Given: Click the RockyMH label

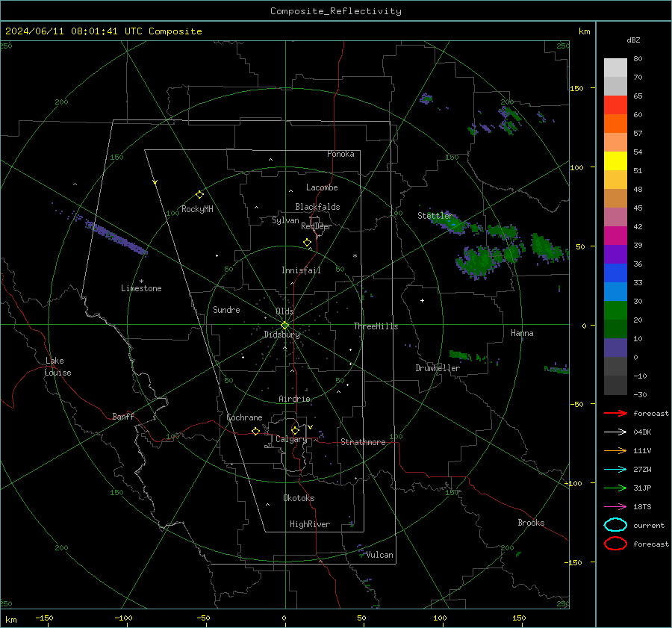Looking at the screenshot, I should [x=197, y=209].
